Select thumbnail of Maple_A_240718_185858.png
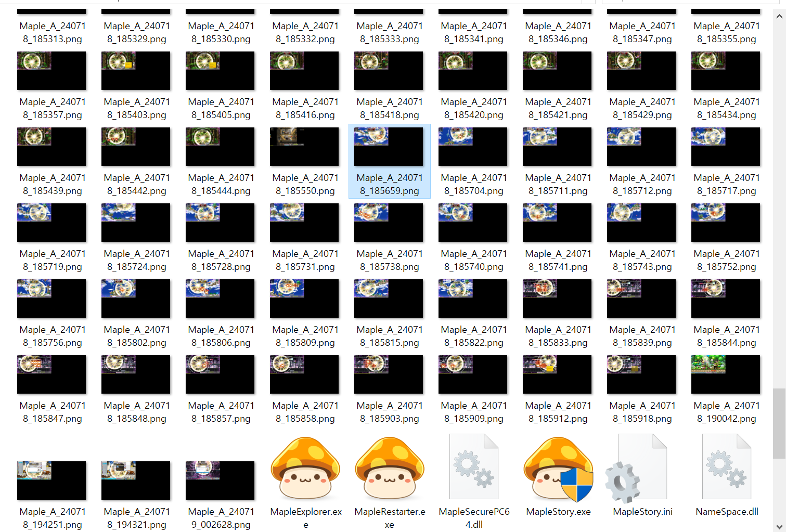 click(x=304, y=374)
